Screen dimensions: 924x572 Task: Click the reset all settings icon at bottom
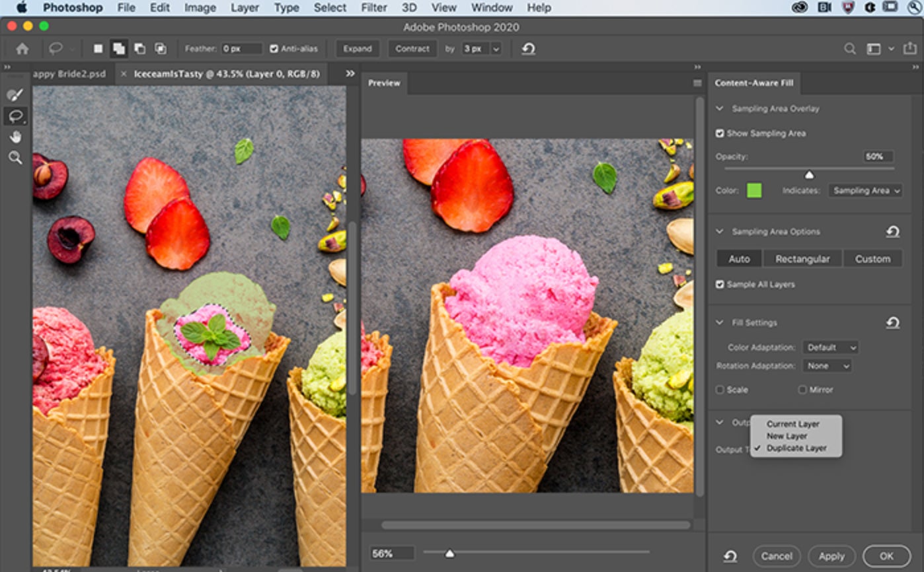(730, 556)
